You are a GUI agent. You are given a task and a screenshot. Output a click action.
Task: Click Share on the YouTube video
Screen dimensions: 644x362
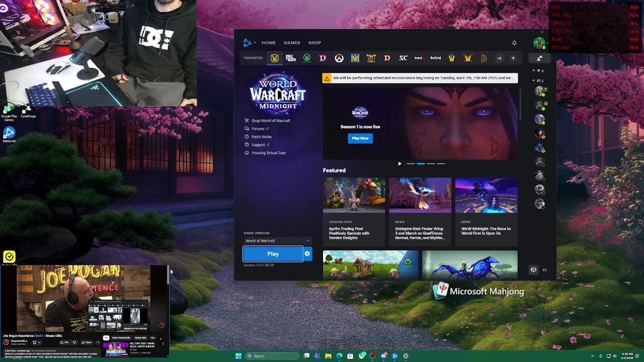pos(87,342)
